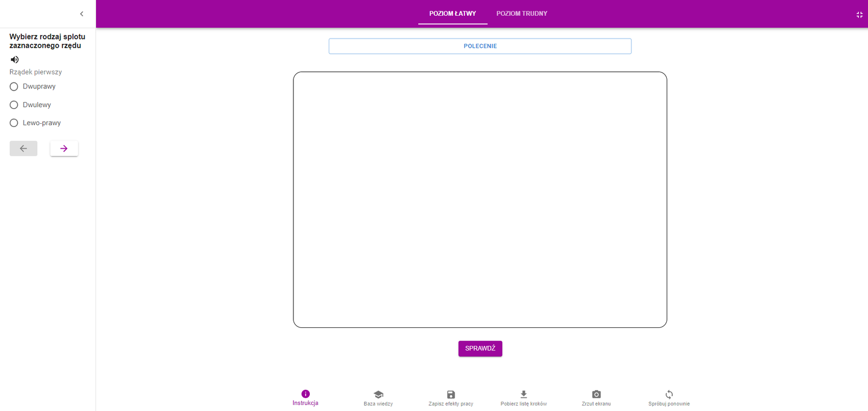Screen dimensions: 868x411
Task: Select the Dwuprawy radio option
Action: pos(14,87)
